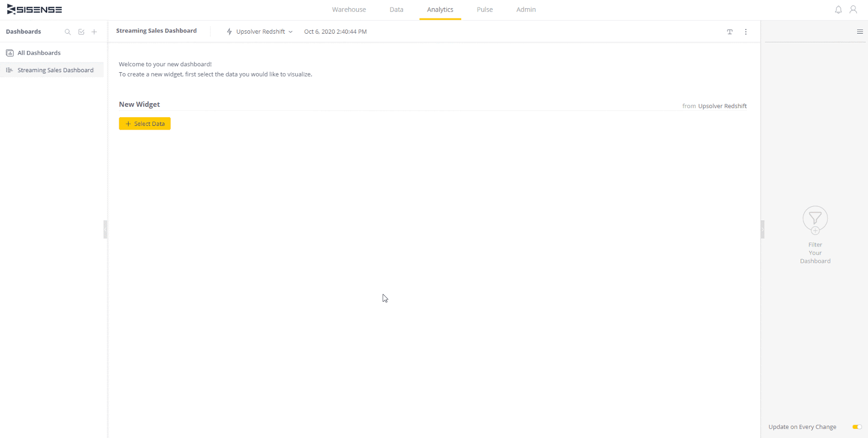Click the list icon beside Streaming Sales Dashboard
This screenshot has width=868, height=438.
click(x=9, y=70)
